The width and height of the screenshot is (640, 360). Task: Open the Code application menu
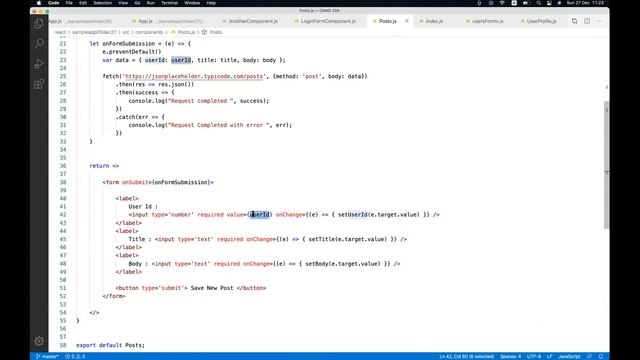point(53,3)
